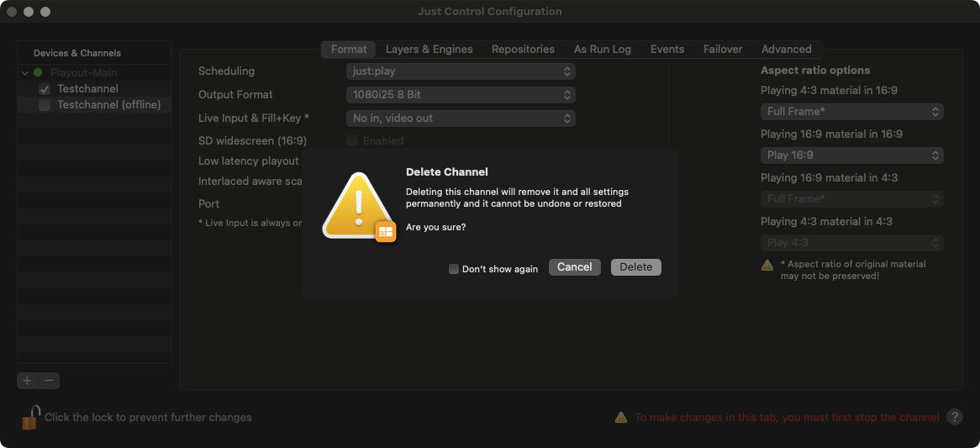This screenshot has width=980, height=448.
Task: Switch to the Failover tab
Action: pyautogui.click(x=723, y=50)
